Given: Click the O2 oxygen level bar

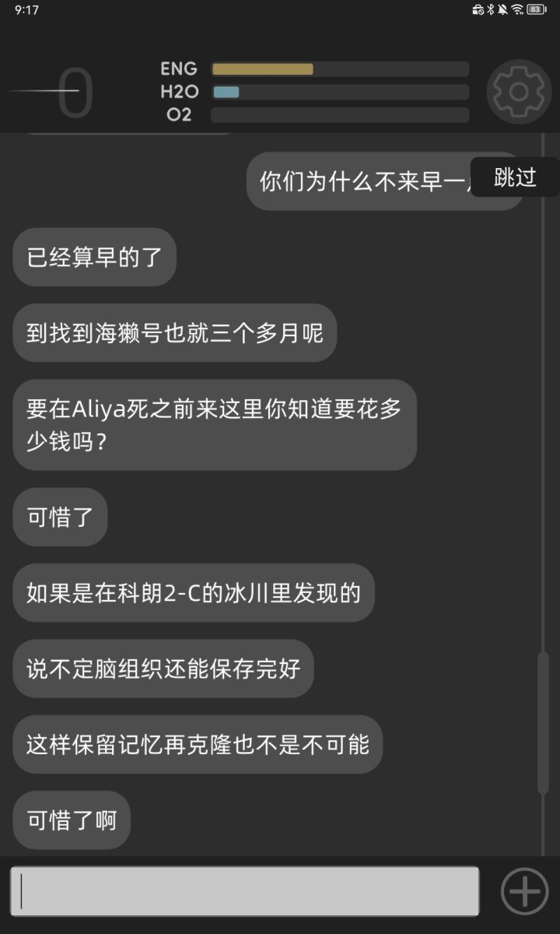Looking at the screenshot, I should 340,115.
